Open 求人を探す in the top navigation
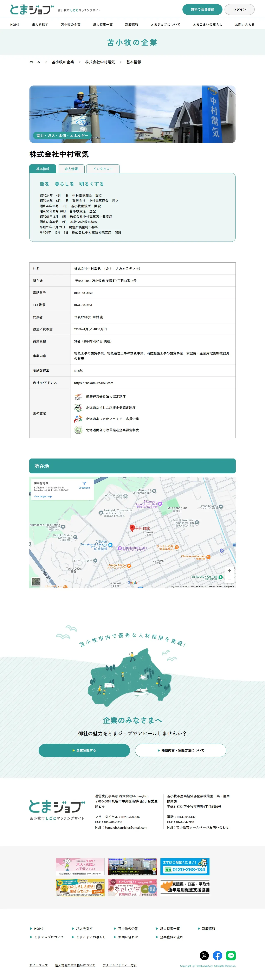Viewport: 265px width, 980px height. tap(40, 25)
